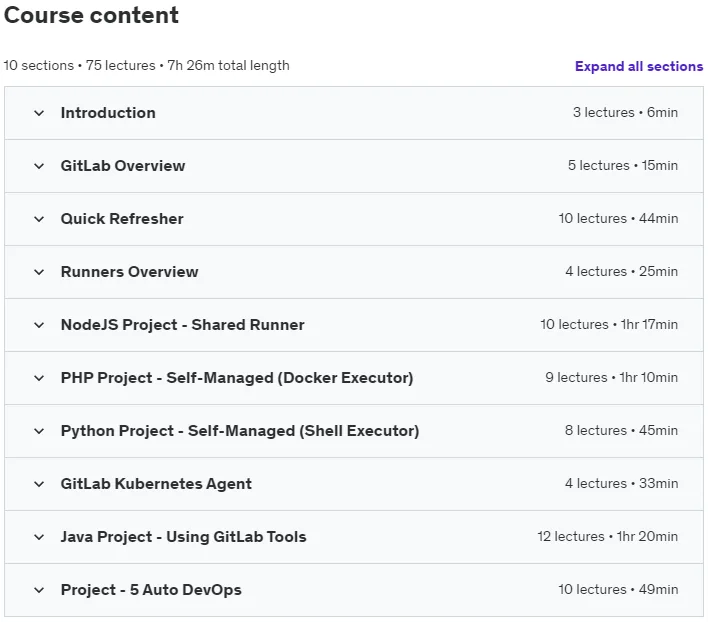The height and width of the screenshot is (622, 708).
Task: Expand the Runners Overview section chevron
Action: (39, 272)
